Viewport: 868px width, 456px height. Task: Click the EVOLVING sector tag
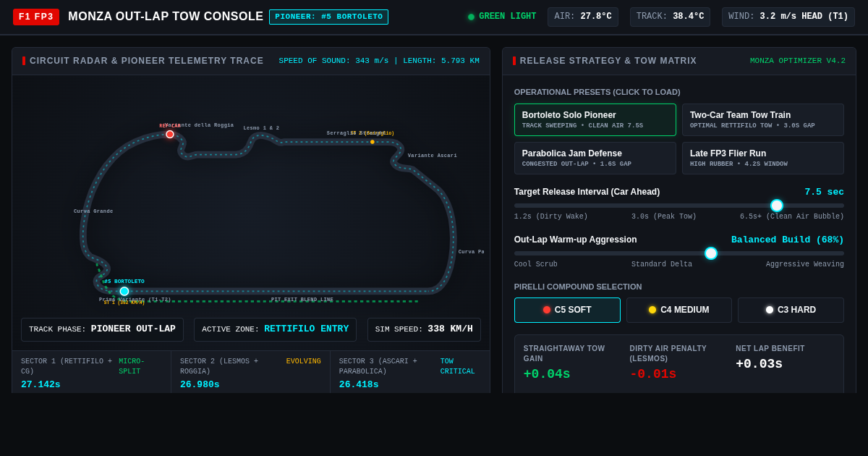304,361
